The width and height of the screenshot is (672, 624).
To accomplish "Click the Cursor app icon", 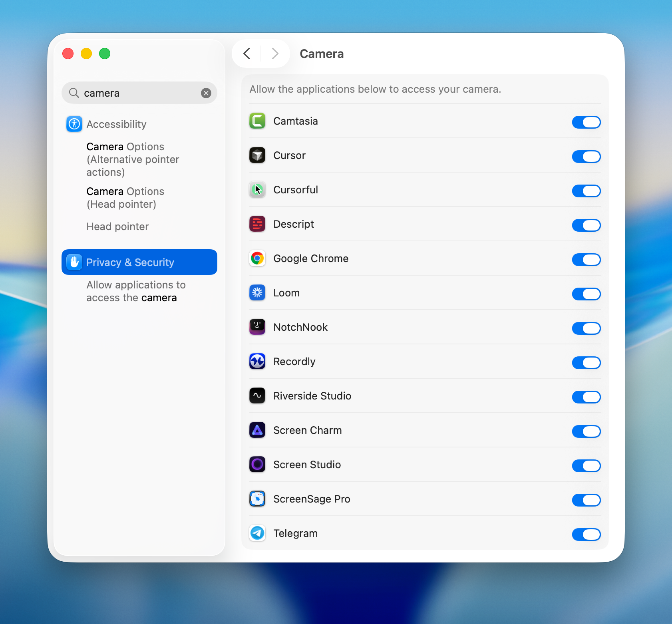I will [x=257, y=155].
